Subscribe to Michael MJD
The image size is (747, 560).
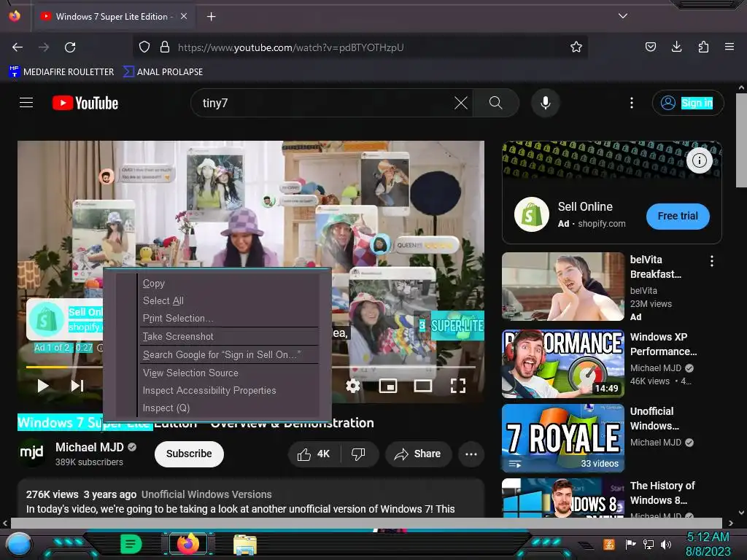(x=189, y=454)
